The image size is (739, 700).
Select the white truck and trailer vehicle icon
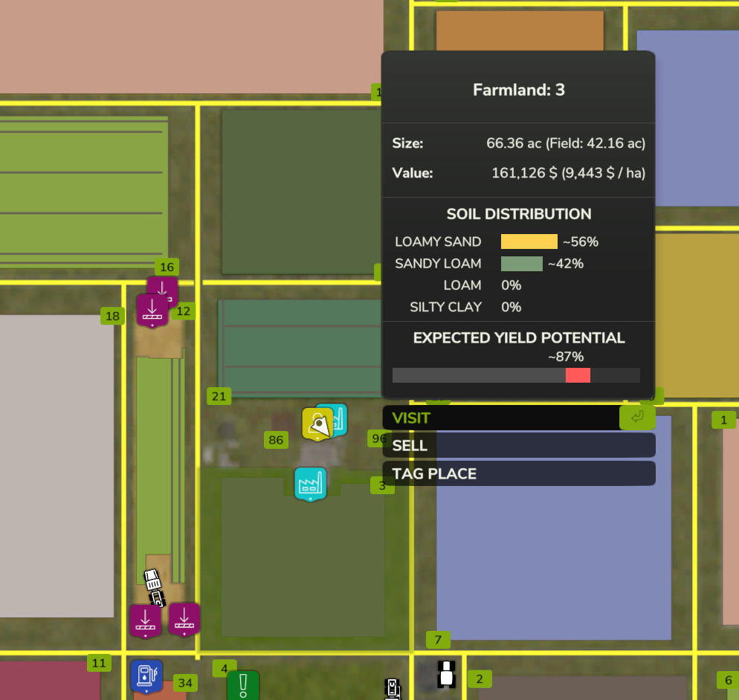(154, 588)
